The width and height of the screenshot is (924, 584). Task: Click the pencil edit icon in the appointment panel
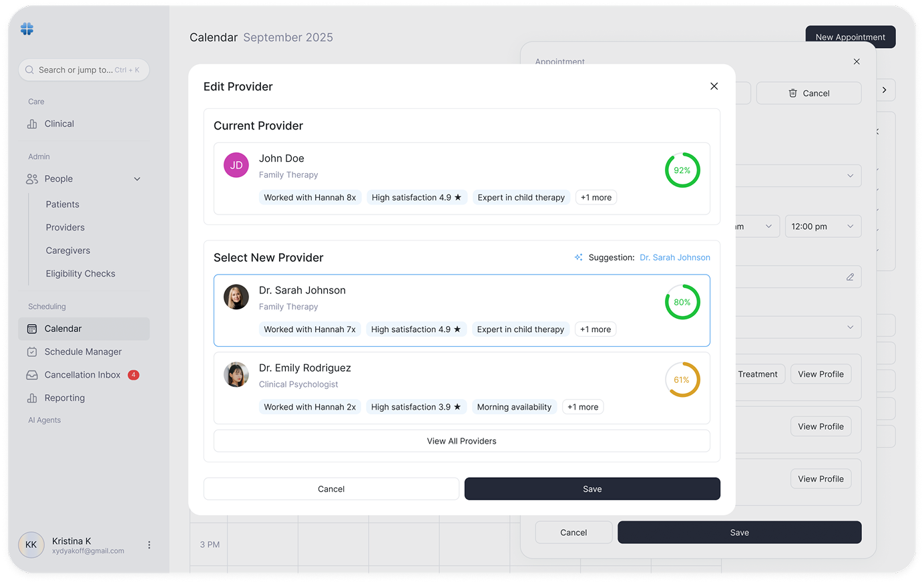(x=849, y=277)
